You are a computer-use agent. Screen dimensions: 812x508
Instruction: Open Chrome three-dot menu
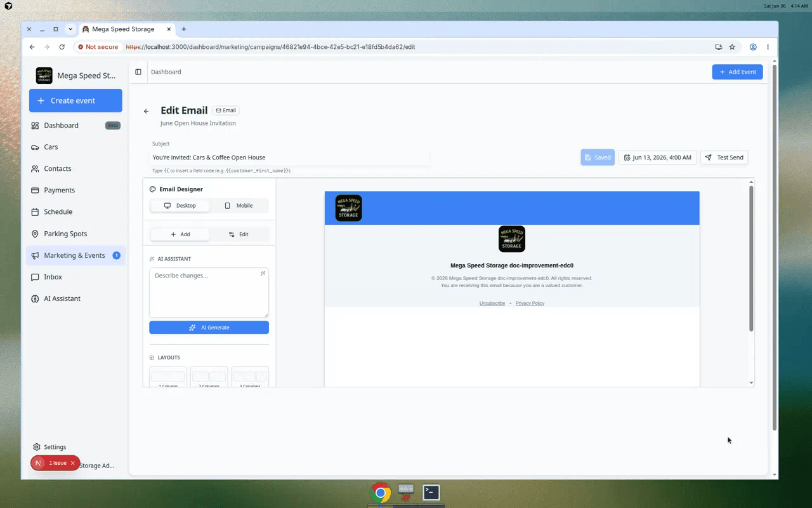coord(768,47)
